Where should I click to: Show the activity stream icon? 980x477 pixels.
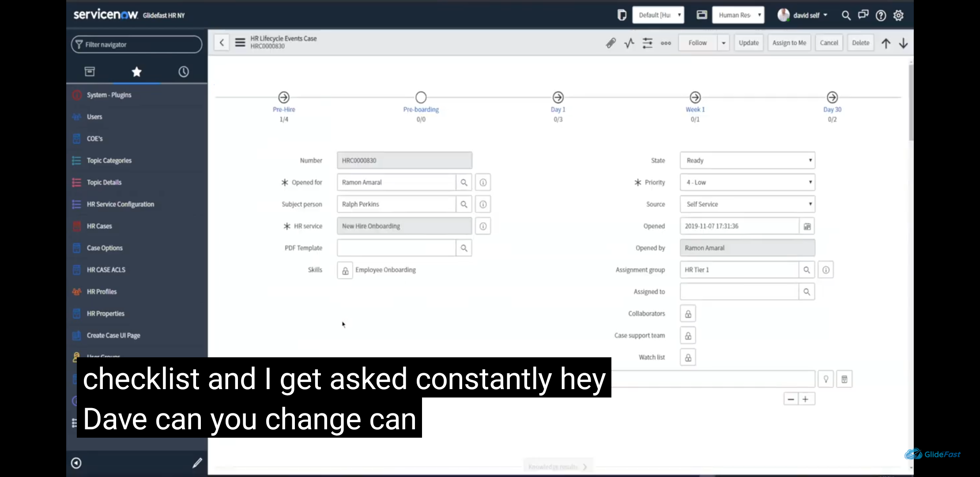[629, 43]
